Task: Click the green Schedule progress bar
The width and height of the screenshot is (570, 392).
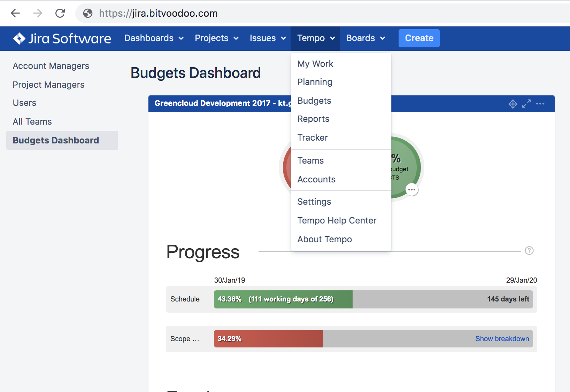Action: tap(283, 299)
